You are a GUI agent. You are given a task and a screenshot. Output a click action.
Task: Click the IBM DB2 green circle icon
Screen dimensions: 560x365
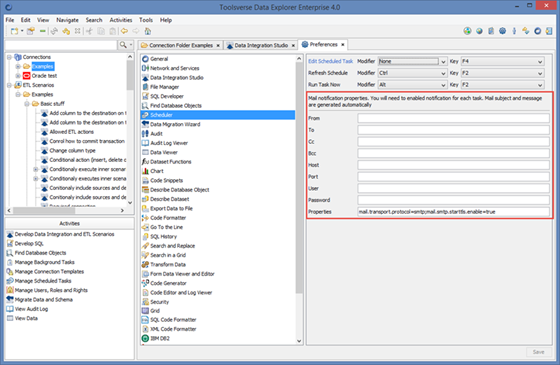[x=145, y=338]
